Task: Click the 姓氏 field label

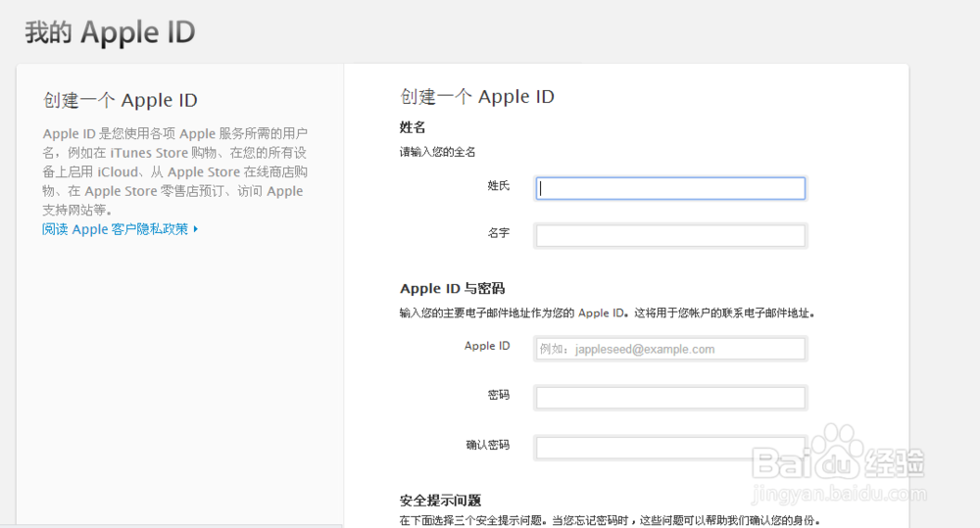Action: pyautogui.click(x=498, y=185)
